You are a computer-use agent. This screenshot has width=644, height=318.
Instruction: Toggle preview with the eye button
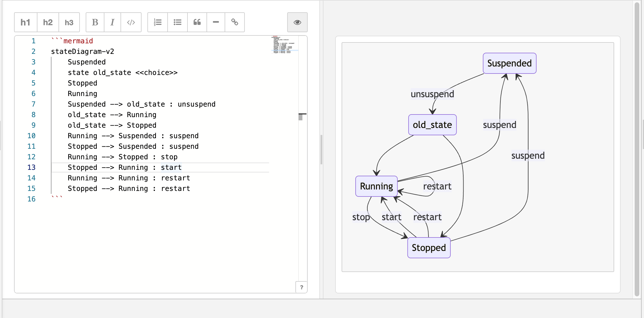(297, 22)
